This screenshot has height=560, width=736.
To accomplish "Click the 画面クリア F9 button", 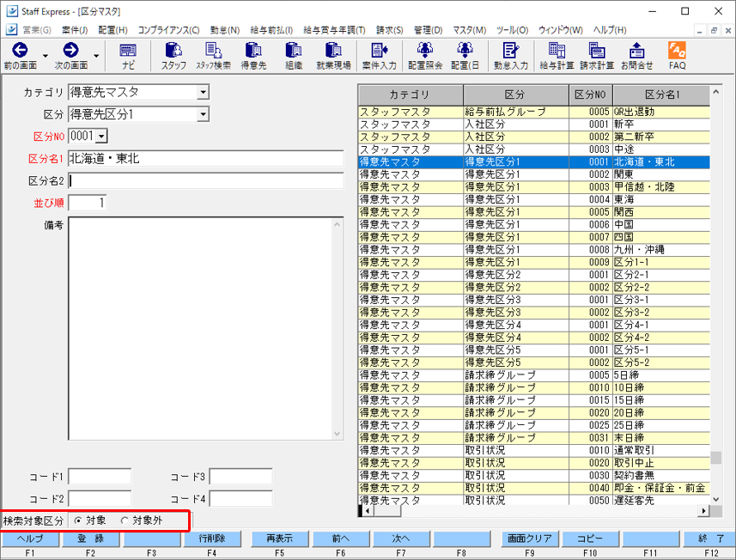I will point(530,539).
